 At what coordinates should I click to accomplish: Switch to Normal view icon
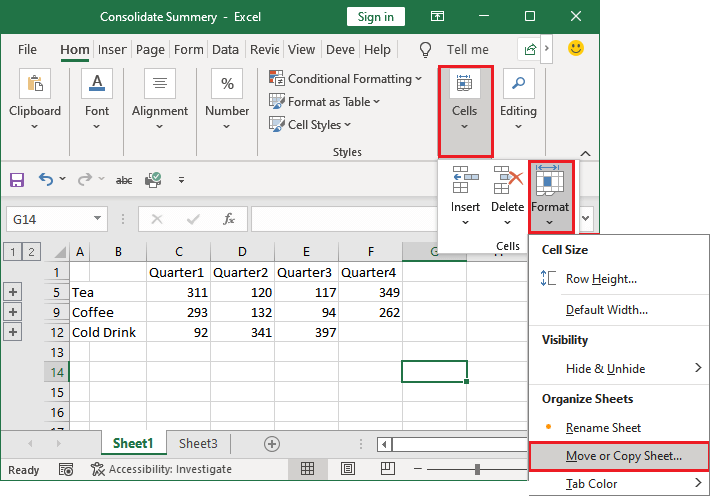pos(307,468)
